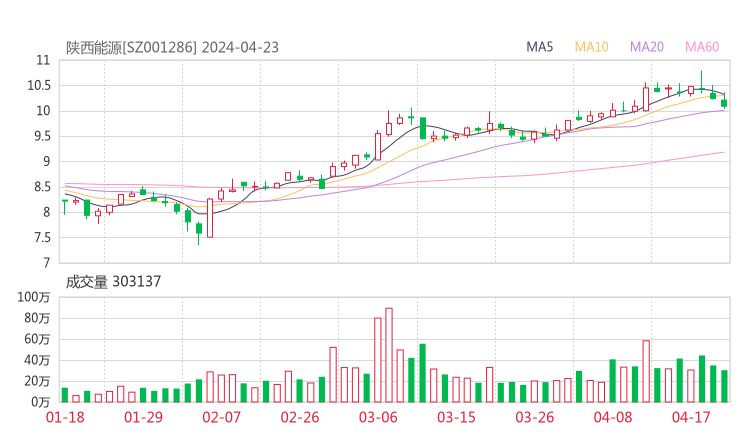This screenshot has width=740, height=440.
Task: Click the MA10 legend label
Action: pos(591,47)
